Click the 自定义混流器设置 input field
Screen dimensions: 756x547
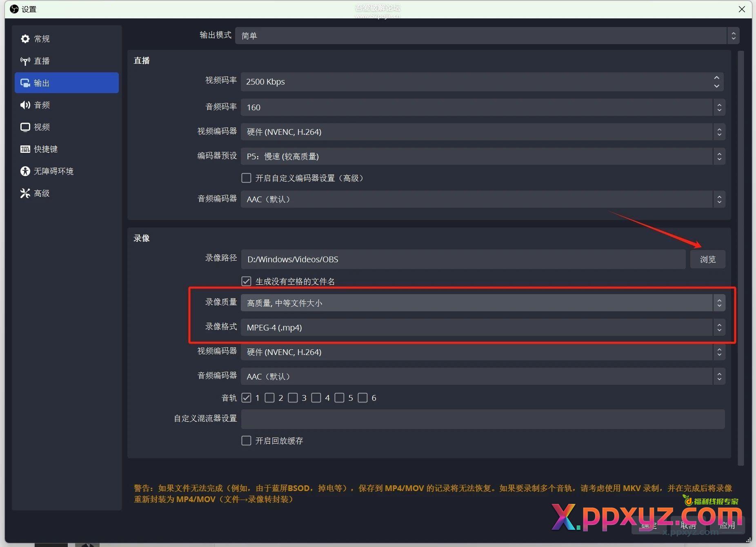[x=483, y=419]
